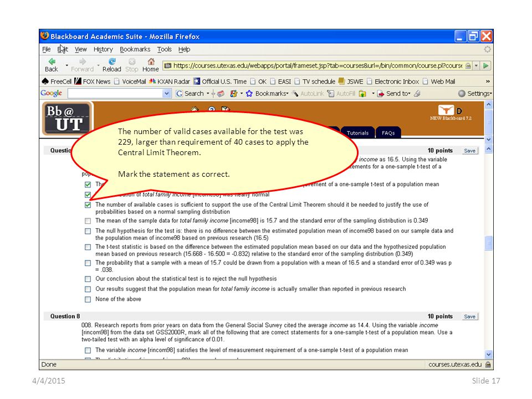532x399 pixels.
Task: Open the Official U.S. Time bookmark
Action: tap(220, 81)
